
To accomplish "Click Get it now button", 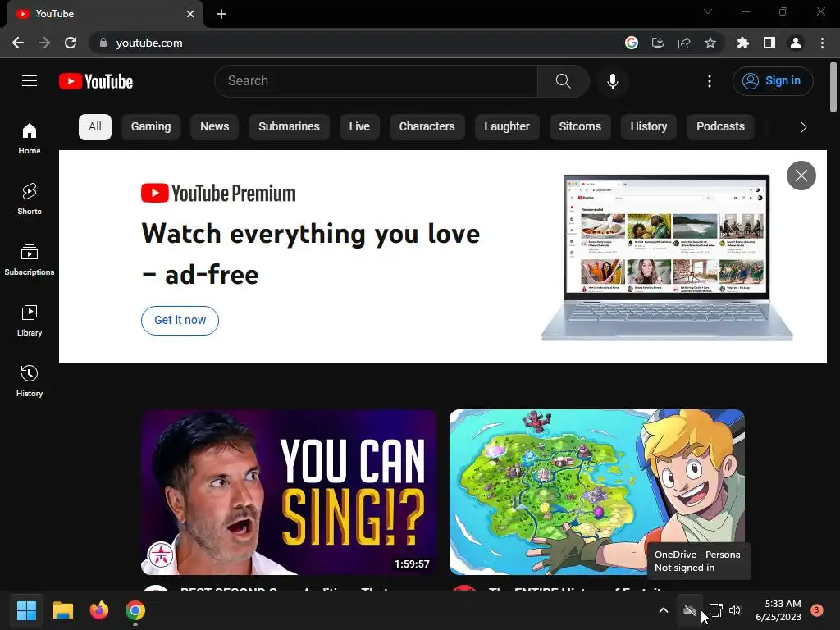I will click(x=180, y=321).
